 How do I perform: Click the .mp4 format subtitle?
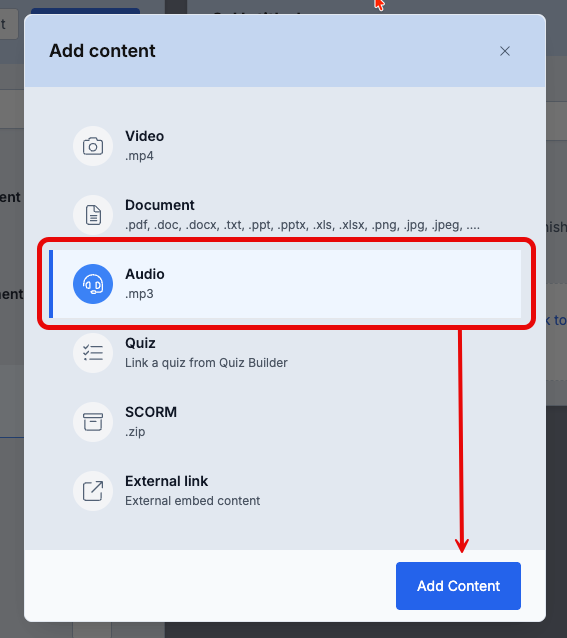[139, 156]
